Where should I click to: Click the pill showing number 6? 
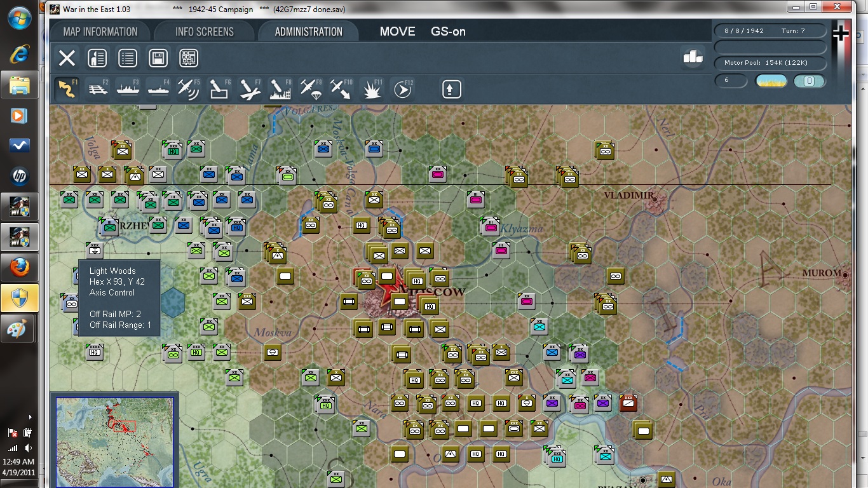pos(732,81)
